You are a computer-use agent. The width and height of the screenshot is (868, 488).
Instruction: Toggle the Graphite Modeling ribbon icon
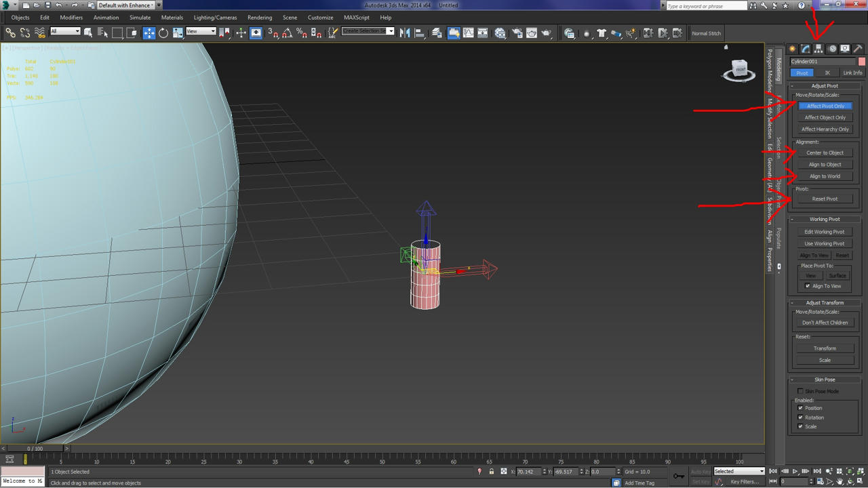click(454, 33)
